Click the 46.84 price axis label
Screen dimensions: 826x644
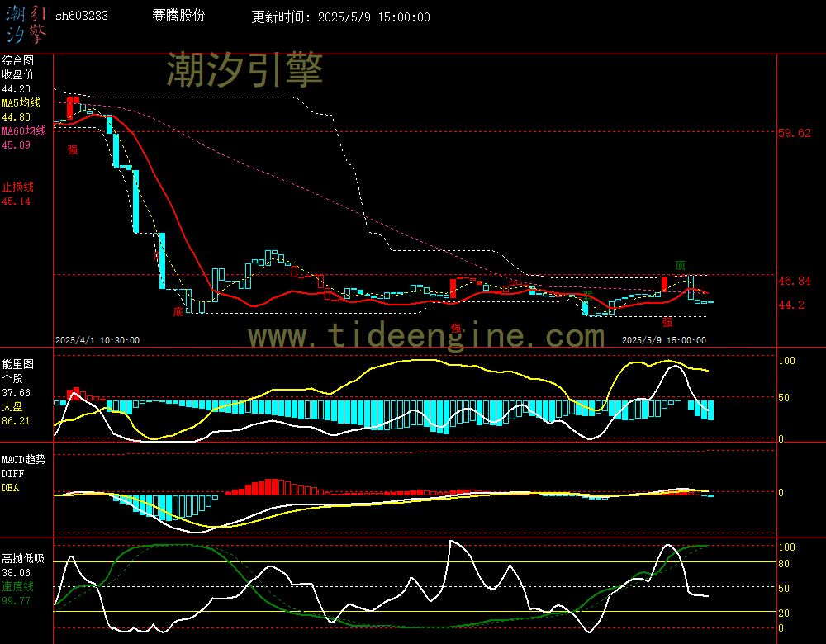795,282
